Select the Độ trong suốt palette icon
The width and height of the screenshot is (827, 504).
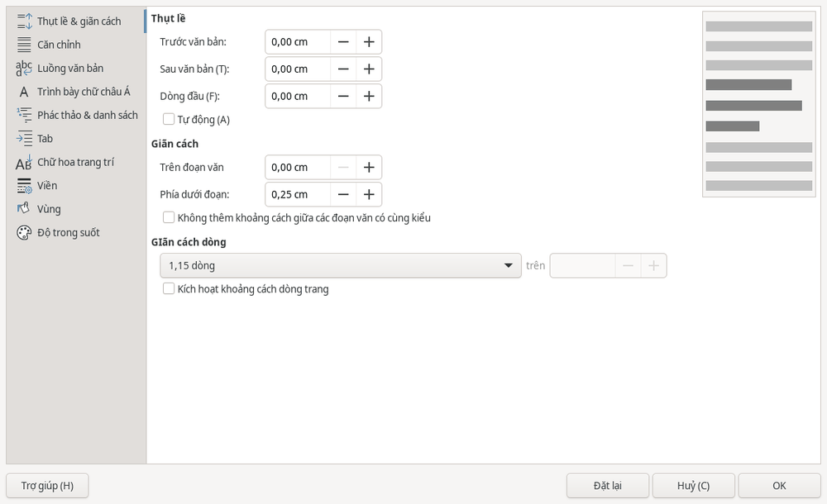(x=24, y=232)
